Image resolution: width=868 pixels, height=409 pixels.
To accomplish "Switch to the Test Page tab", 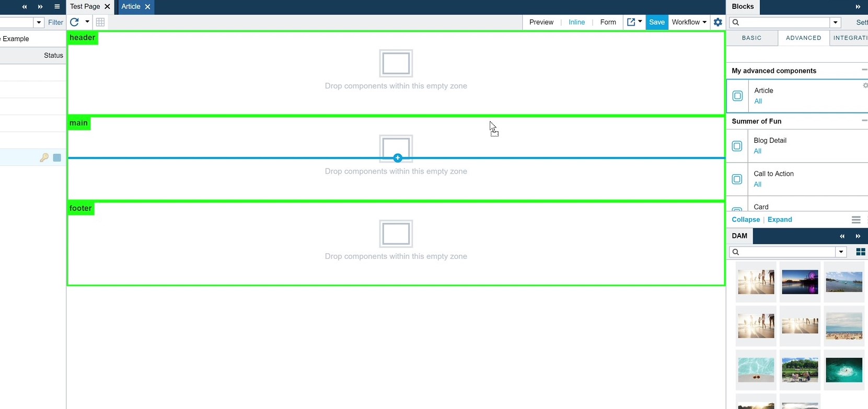I will tap(85, 7).
